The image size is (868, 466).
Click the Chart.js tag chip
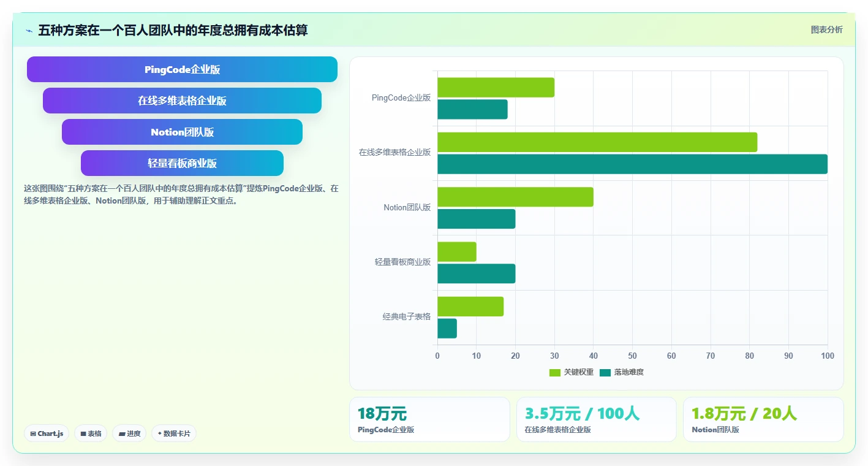[47, 434]
